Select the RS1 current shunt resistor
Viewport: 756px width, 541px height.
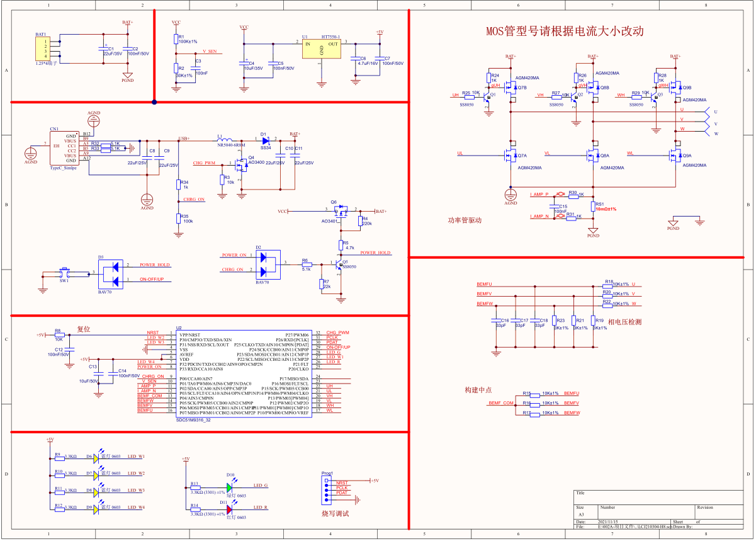(593, 205)
